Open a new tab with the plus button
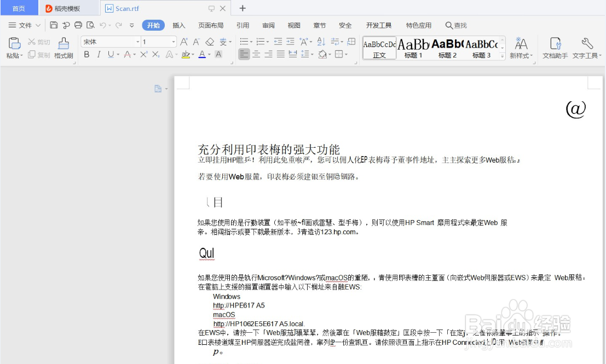 pos(243,8)
